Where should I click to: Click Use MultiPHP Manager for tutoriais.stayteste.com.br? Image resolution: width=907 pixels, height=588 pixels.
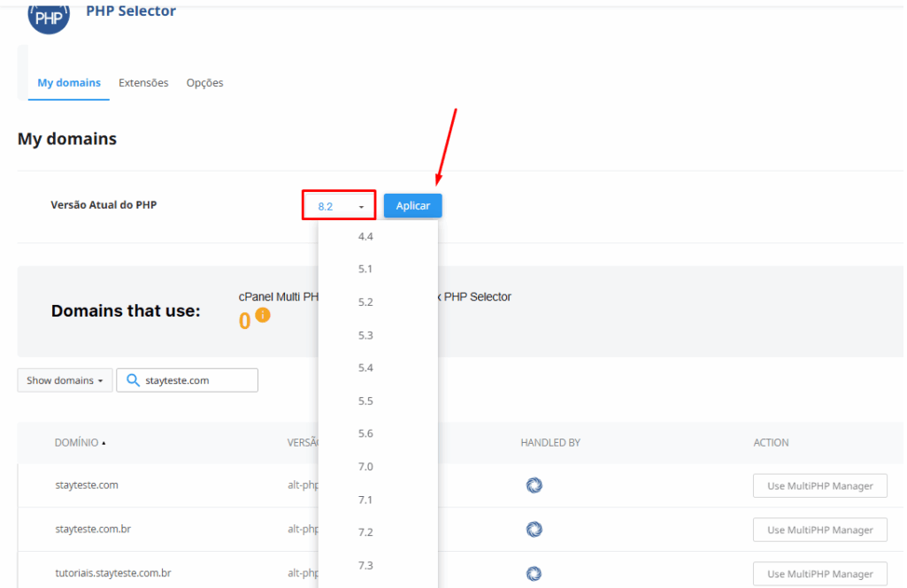tap(819, 574)
